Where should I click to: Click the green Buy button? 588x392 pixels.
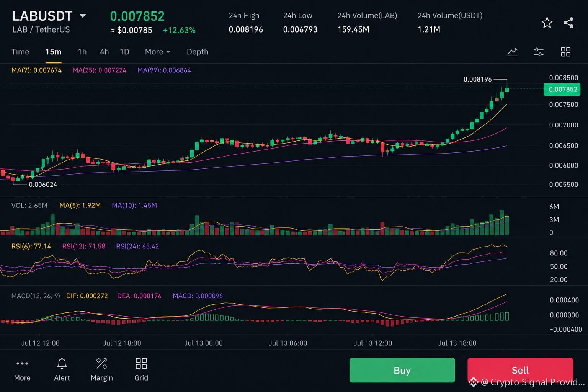point(402,370)
